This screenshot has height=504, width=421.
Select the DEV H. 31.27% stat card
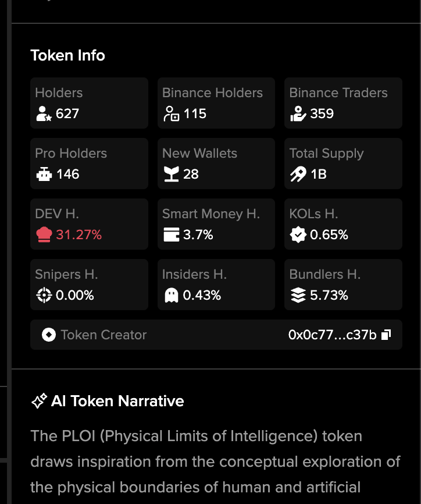(89, 224)
